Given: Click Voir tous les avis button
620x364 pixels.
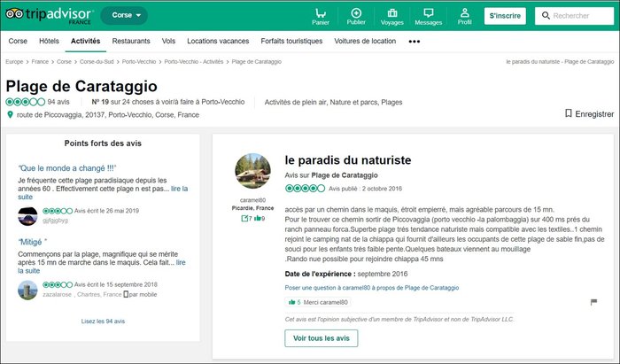Looking at the screenshot, I should [x=321, y=338].
